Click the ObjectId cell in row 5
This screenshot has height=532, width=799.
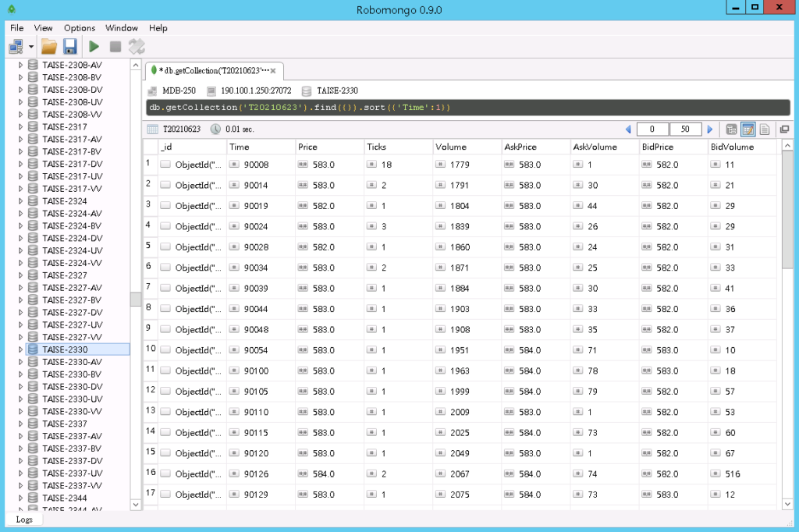click(192, 247)
